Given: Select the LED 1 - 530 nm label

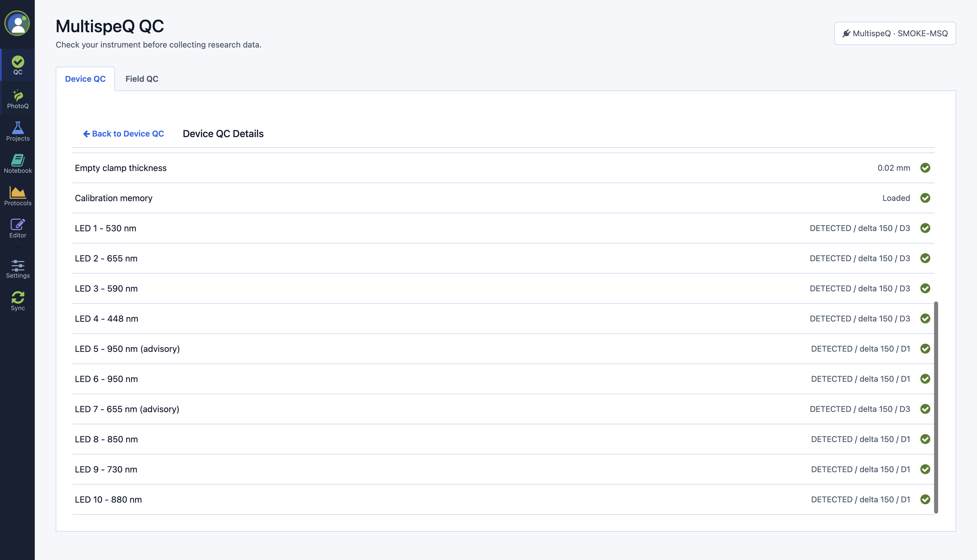Looking at the screenshot, I should click(x=105, y=228).
